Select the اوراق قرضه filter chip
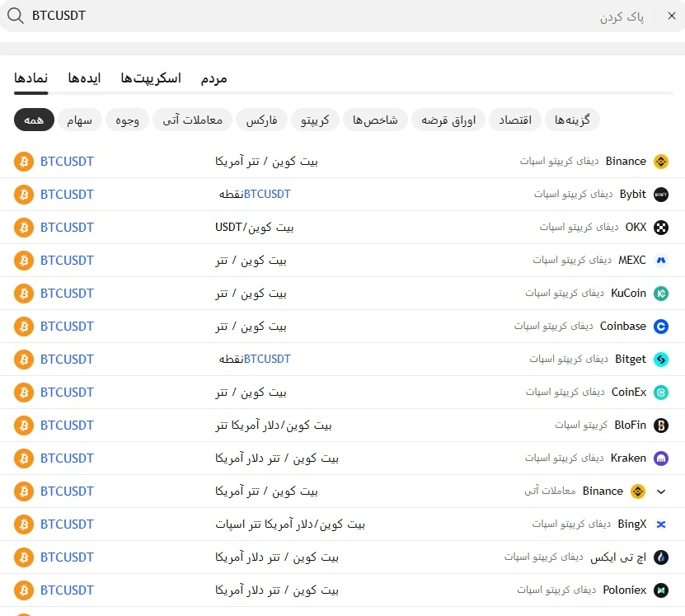The image size is (685, 616). pos(448,120)
